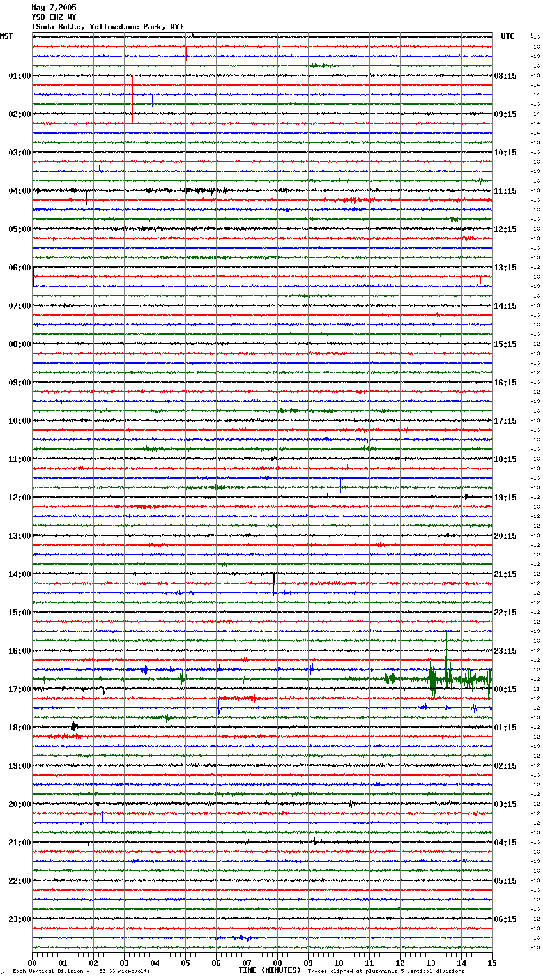Click minute tick label "05" on bottom axis

click(x=185, y=963)
